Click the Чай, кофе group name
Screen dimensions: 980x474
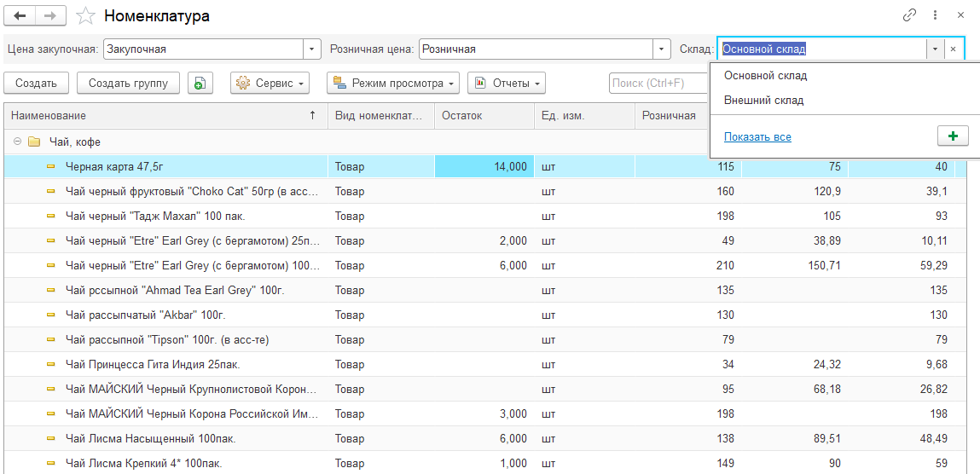point(75,142)
